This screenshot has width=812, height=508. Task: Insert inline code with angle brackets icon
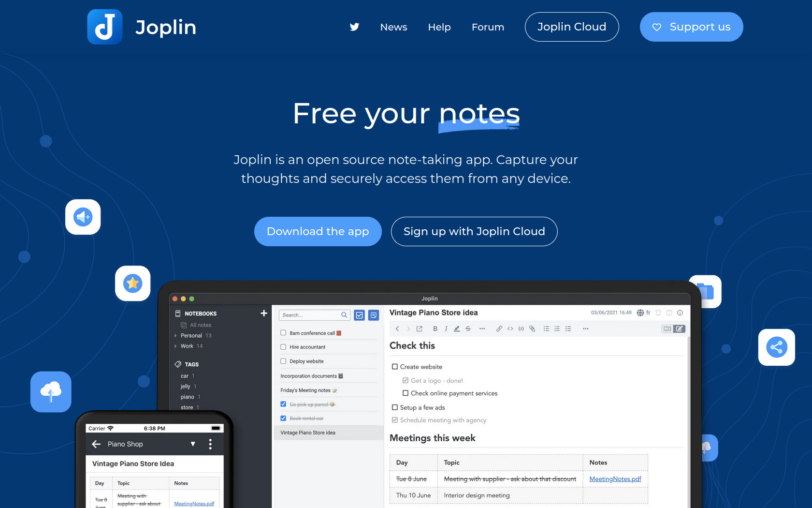510,329
